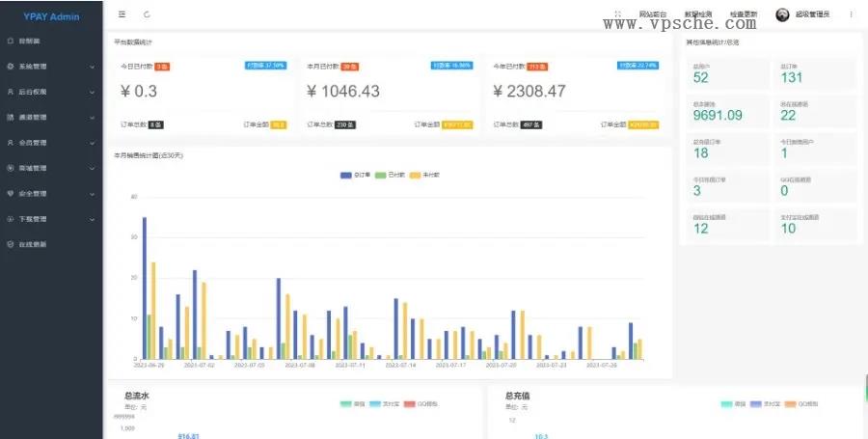Click the stat tile showing 22
Viewport: 868px width, 439px height.
[x=815, y=111]
